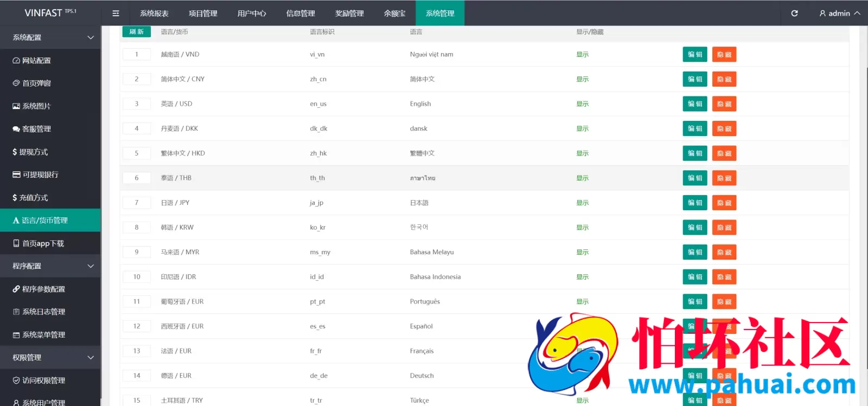Collapse the 程序配置 sidebar group
Viewport: 868px width, 406px height.
(x=50, y=266)
